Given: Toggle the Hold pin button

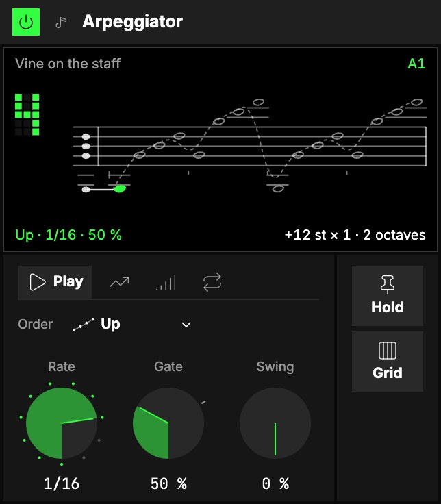Looking at the screenshot, I should [388, 295].
